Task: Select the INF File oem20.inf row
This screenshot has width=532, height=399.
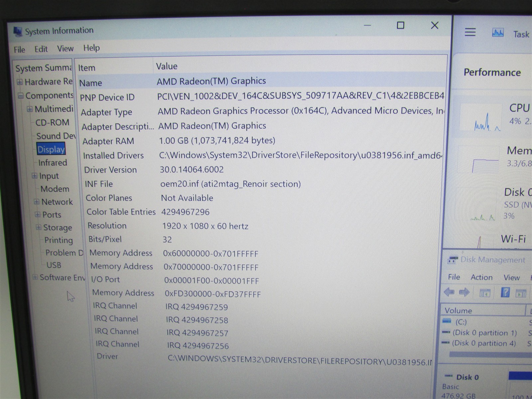Action: [263, 184]
